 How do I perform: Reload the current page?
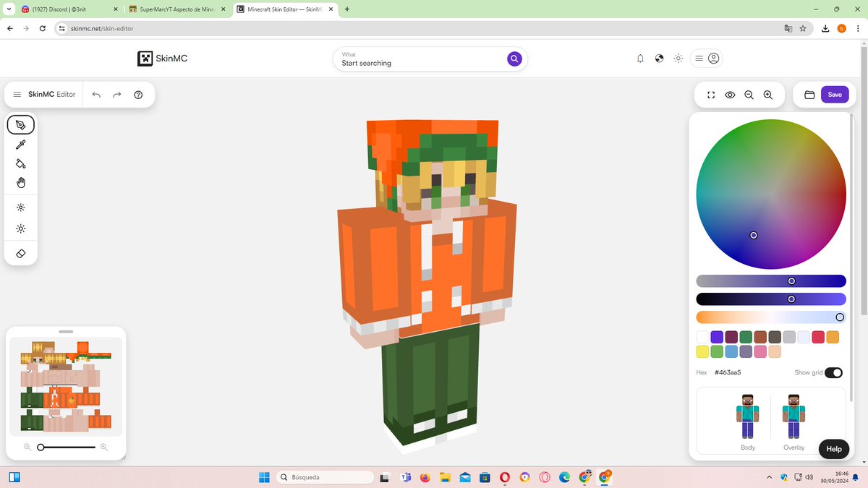coord(43,28)
